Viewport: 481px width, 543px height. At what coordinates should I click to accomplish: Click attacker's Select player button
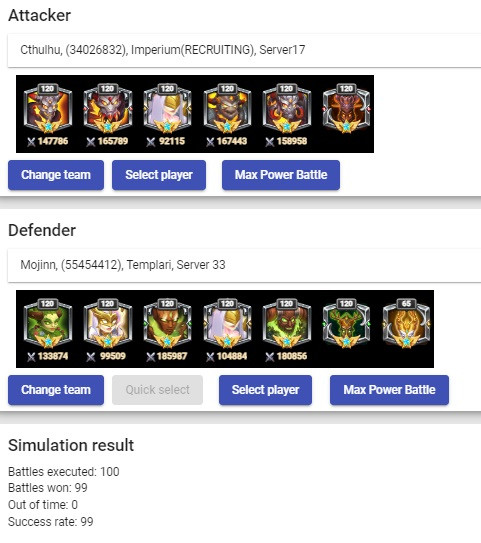pos(159,175)
